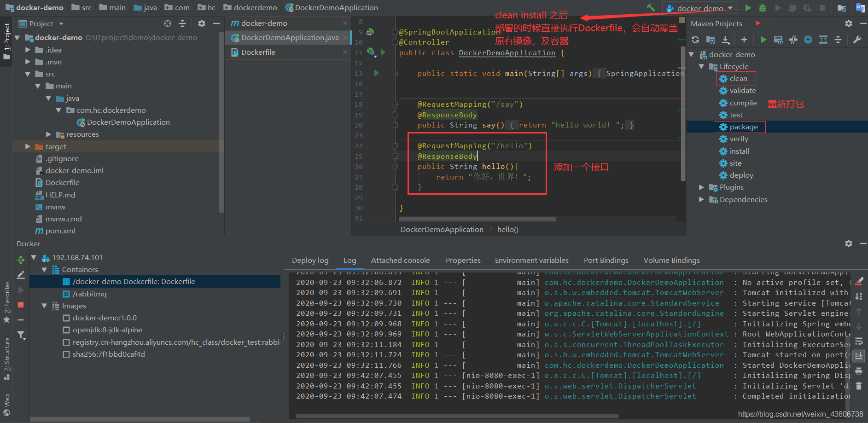Collapse all in Maven Projects panel
Screen dimensions: 868x423
coord(838,40)
